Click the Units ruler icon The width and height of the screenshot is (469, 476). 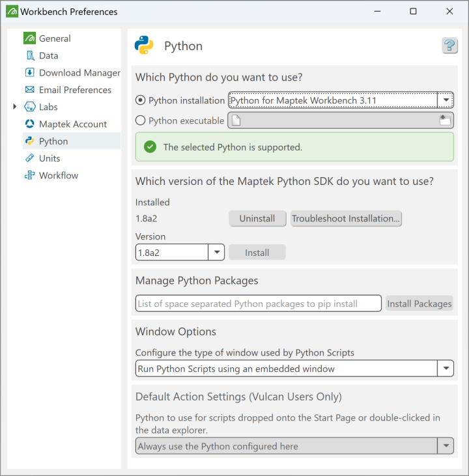pos(29,158)
